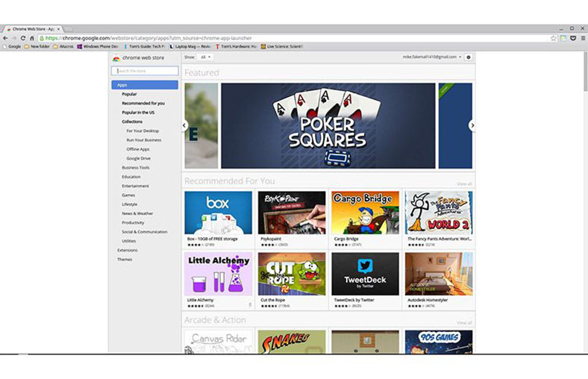
Task: Click the search the store field
Action: point(145,71)
